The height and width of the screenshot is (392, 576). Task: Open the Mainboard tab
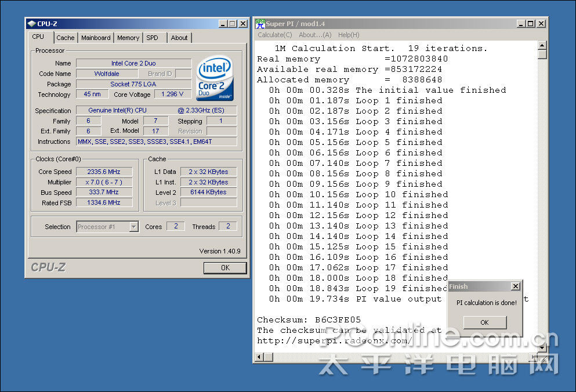(96, 38)
